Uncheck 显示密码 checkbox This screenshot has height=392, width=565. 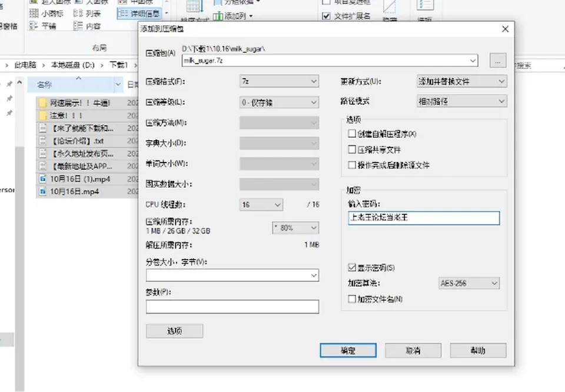(352, 267)
